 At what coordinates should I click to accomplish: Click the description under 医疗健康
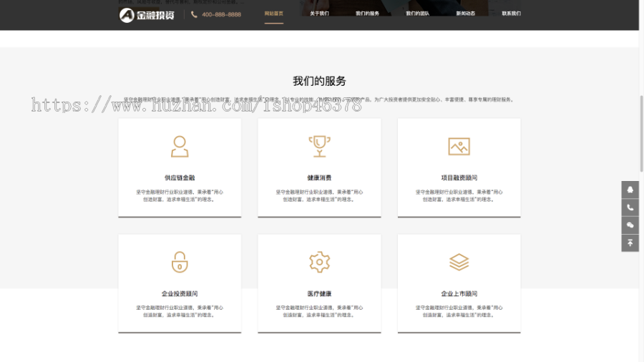tap(320, 311)
